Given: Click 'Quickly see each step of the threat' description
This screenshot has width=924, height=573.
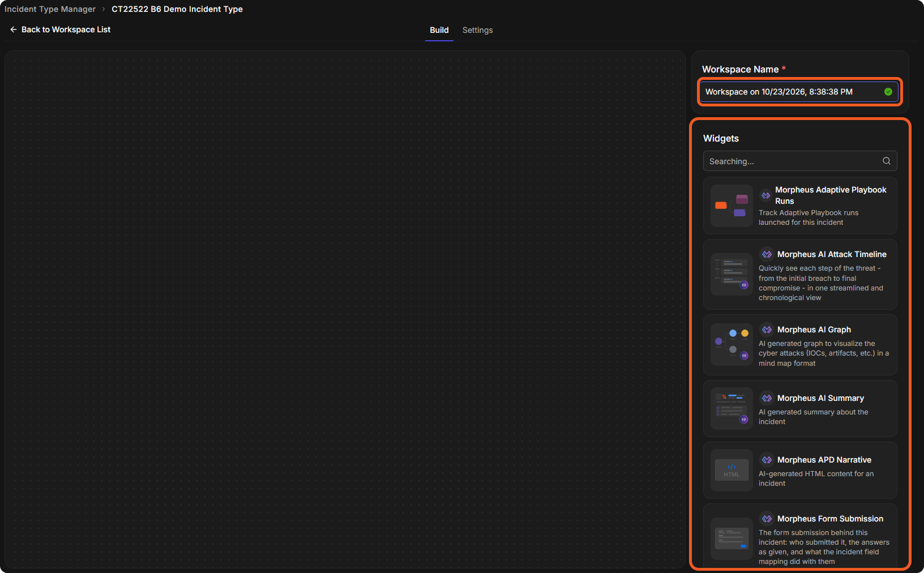Looking at the screenshot, I should (821, 283).
